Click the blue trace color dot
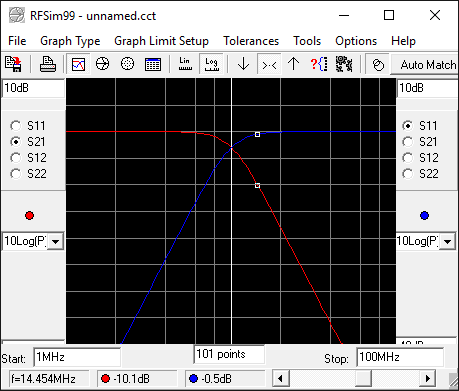This screenshot has height=391, width=459. (424, 215)
